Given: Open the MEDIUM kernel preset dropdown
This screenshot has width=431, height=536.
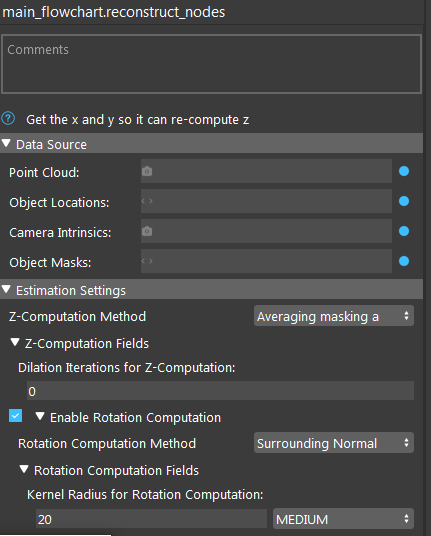Looking at the screenshot, I should coord(343,519).
